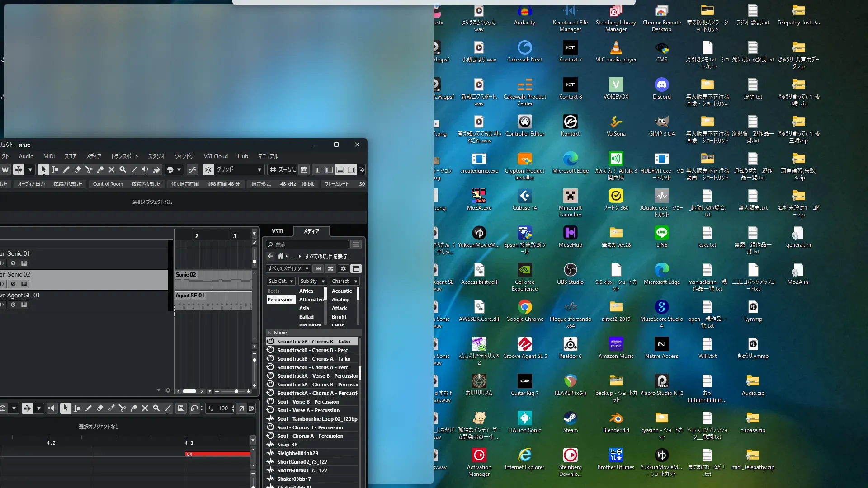Select the Draw pencil tool
868x488 pixels.
click(x=66, y=170)
